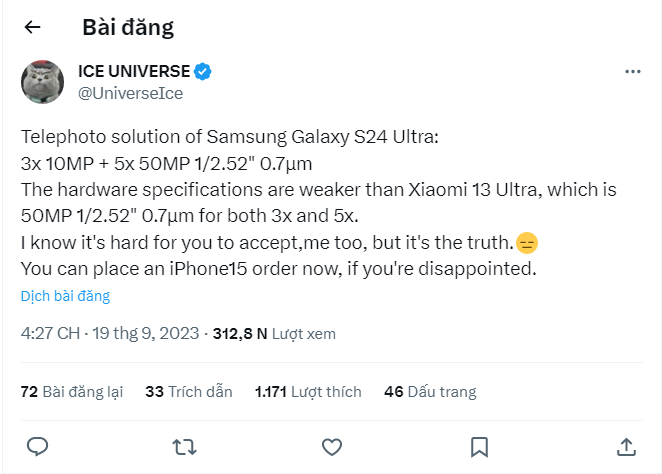
Task: Bookmark the post with bookmark icon
Action: 479,445
